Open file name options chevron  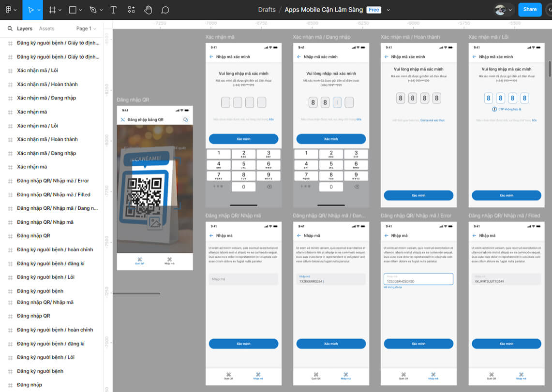(x=388, y=10)
